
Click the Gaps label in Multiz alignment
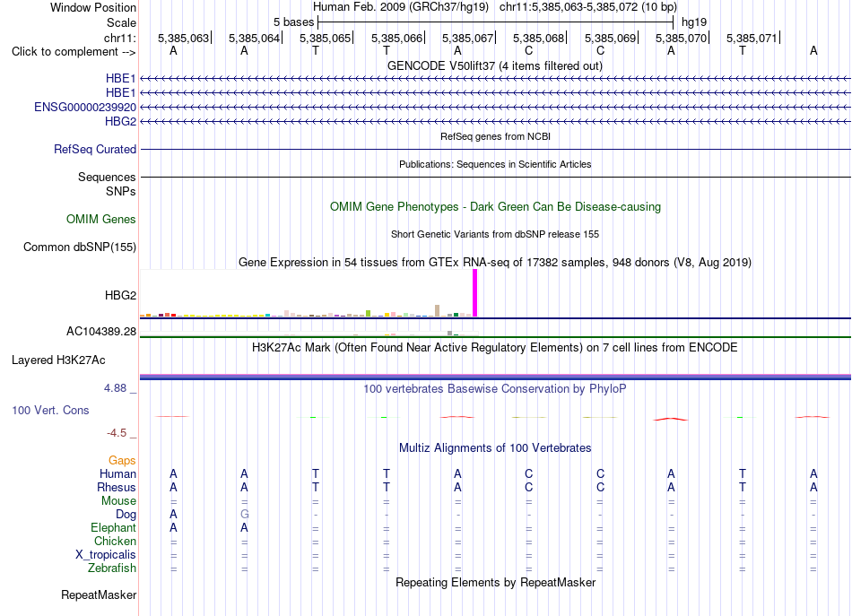click(x=122, y=461)
